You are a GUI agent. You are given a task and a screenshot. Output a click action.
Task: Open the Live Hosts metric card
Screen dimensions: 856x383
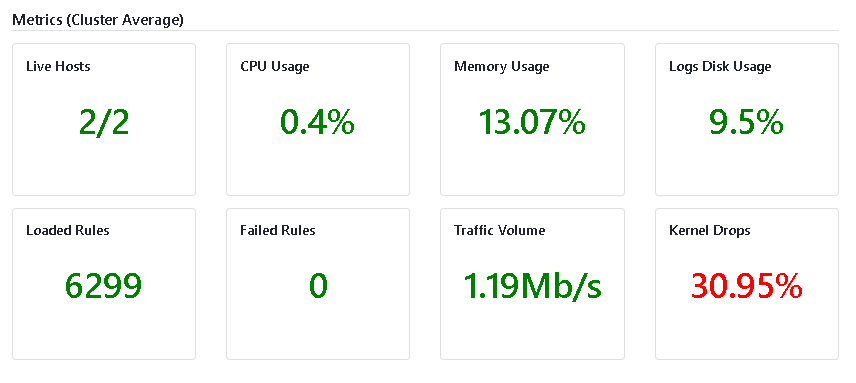pyautogui.click(x=104, y=119)
